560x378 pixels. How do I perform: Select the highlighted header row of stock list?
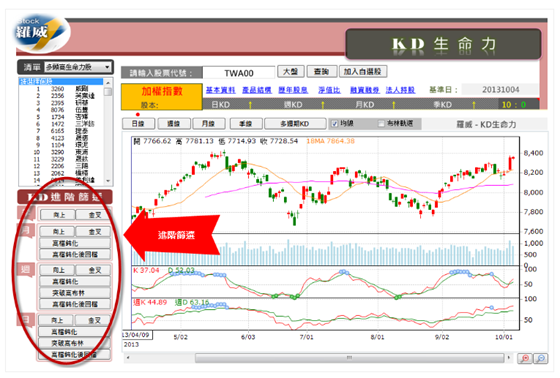pos(61,81)
